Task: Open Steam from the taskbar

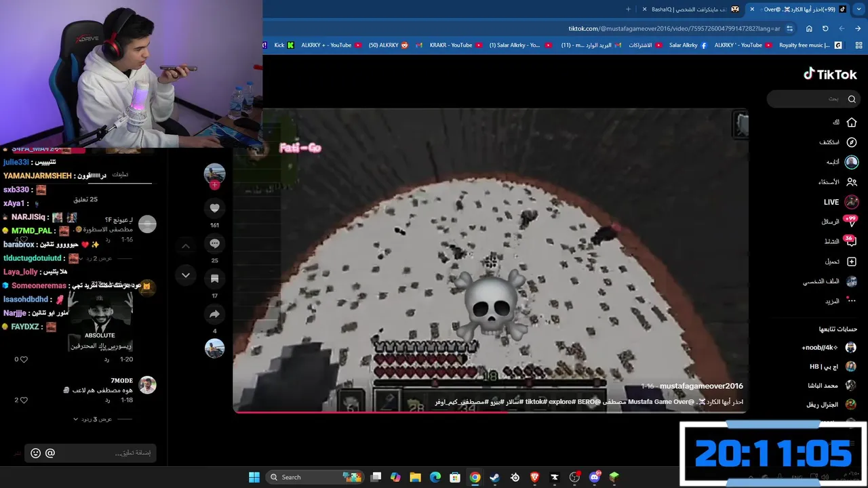Action: pyautogui.click(x=494, y=477)
